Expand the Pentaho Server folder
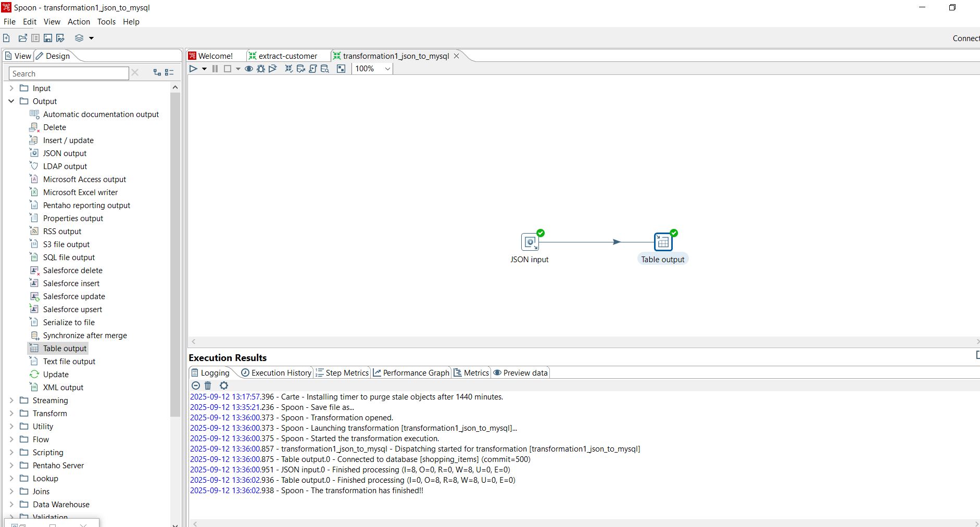 point(11,465)
